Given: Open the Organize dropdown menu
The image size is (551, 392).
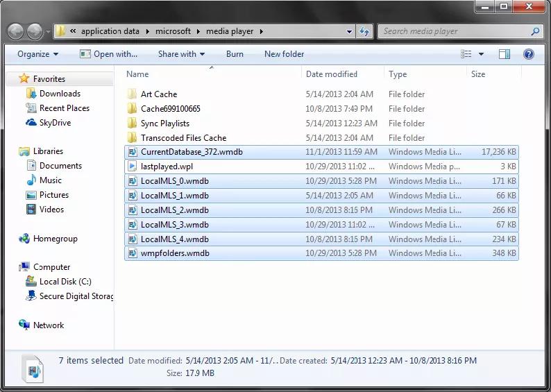Looking at the screenshot, I should click(x=38, y=54).
